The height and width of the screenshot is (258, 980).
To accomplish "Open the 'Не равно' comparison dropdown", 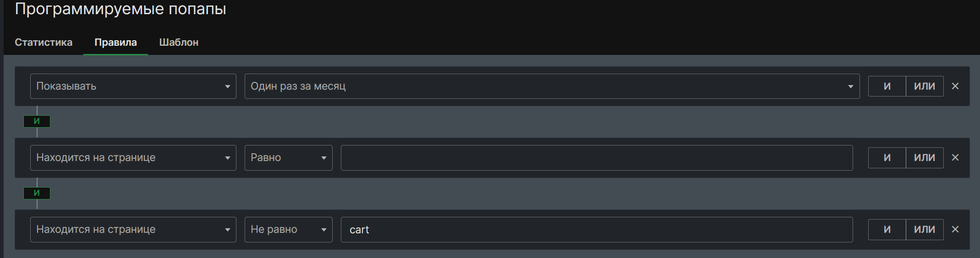I will coord(288,229).
